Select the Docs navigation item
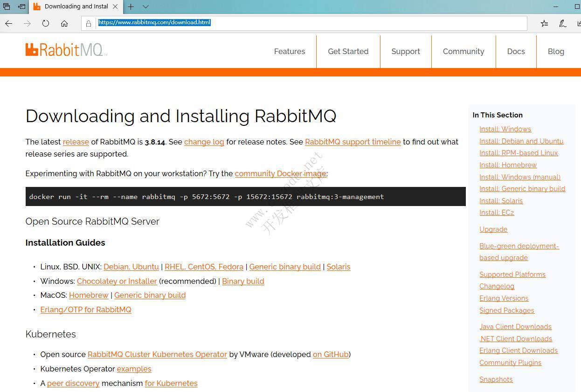The image size is (581, 392). (x=516, y=51)
